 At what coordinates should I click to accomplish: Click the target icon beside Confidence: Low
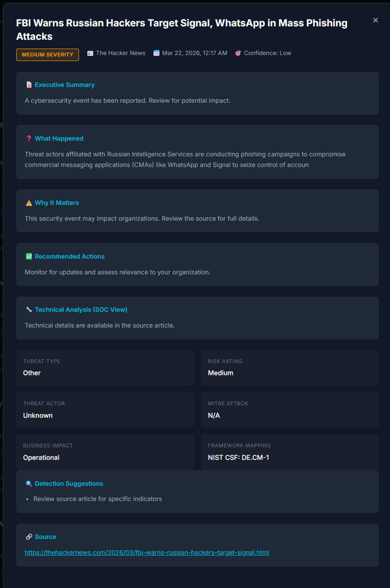238,53
